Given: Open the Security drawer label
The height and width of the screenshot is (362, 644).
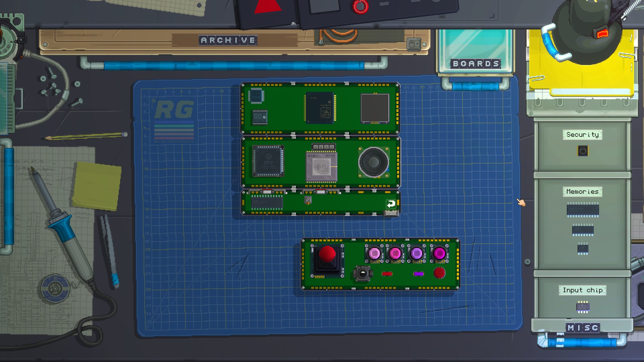Looking at the screenshot, I should tap(582, 135).
